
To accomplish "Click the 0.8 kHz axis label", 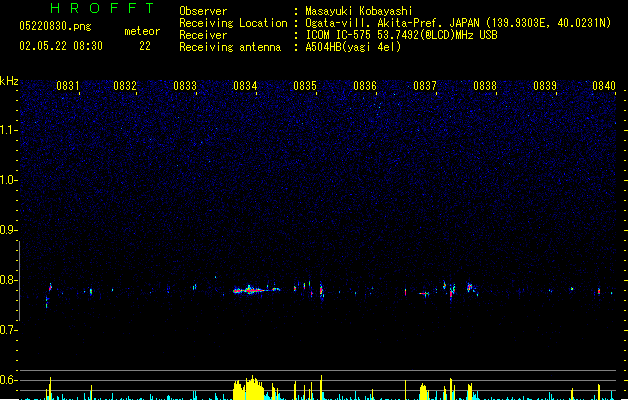I will pyautogui.click(x=8, y=280).
